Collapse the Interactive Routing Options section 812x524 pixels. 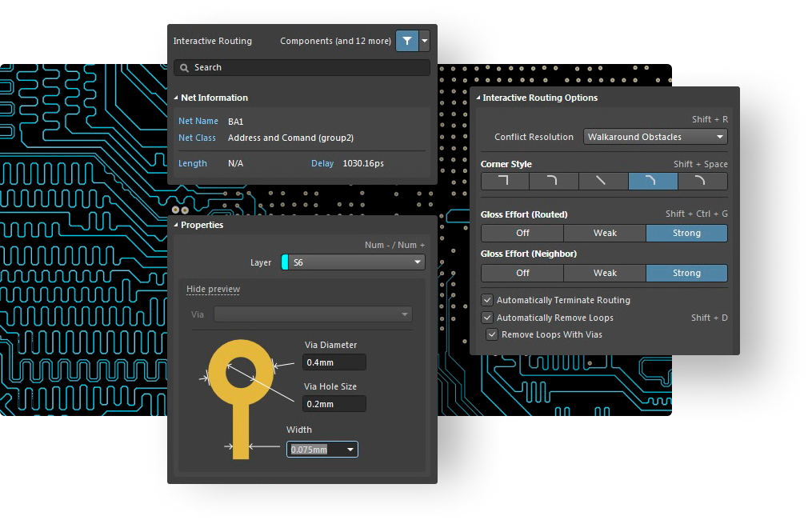coord(478,98)
